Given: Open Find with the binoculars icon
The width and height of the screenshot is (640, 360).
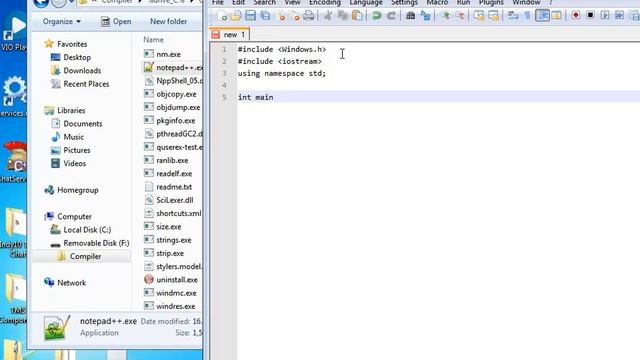Looking at the screenshot, I should coord(411,16).
